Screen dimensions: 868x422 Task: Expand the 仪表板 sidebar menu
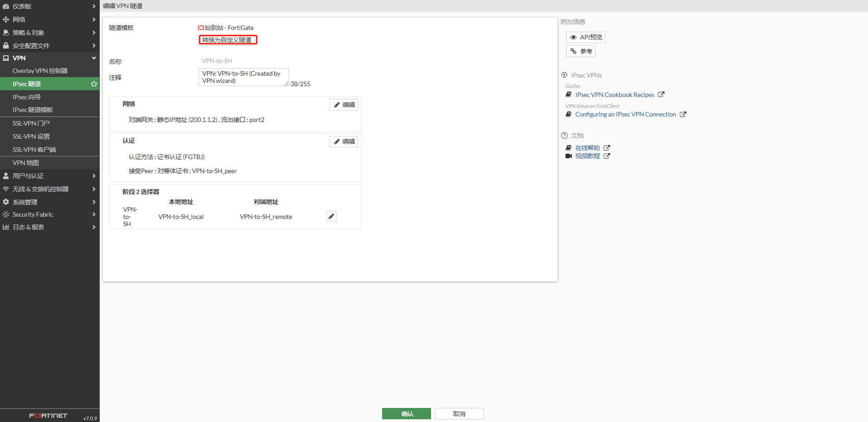[49, 6]
